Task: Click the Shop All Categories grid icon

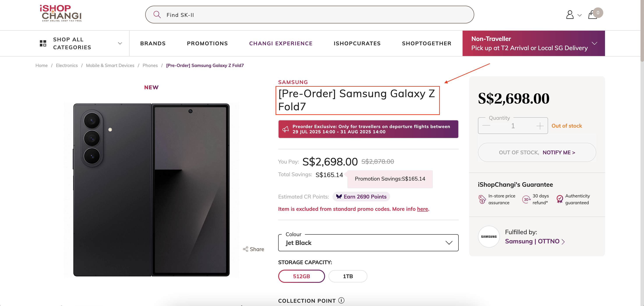Action: point(43,44)
